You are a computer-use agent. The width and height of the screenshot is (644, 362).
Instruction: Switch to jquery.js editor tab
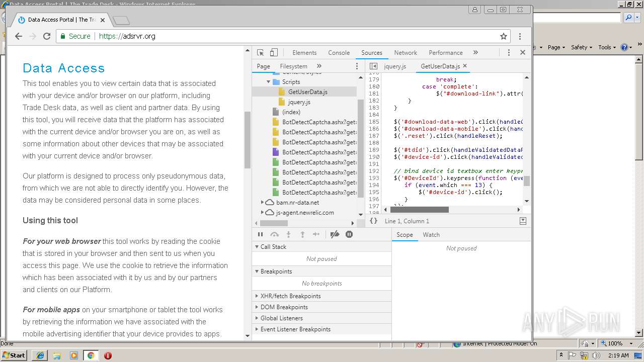(395, 66)
